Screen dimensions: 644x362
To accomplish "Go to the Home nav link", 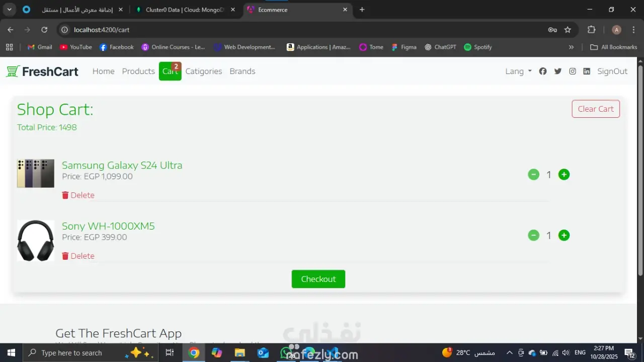I will (103, 71).
